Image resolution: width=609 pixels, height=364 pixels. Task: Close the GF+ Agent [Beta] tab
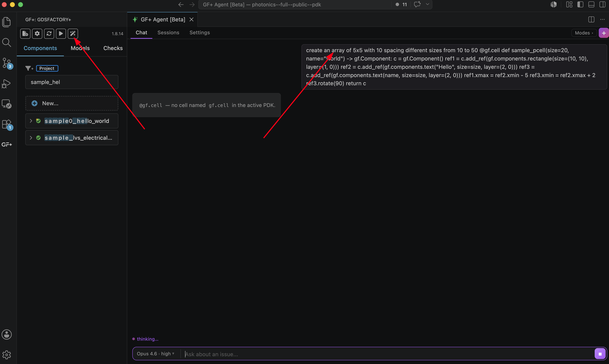[x=191, y=19]
